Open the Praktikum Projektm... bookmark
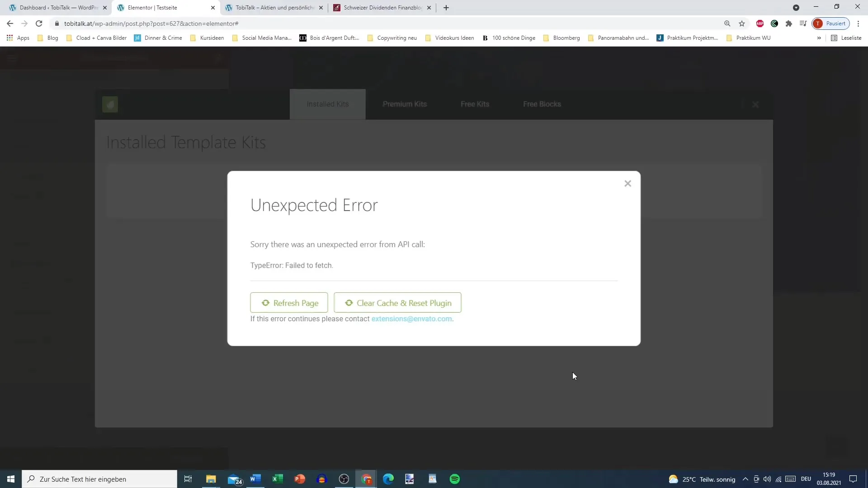This screenshot has width=868, height=488. (688, 38)
